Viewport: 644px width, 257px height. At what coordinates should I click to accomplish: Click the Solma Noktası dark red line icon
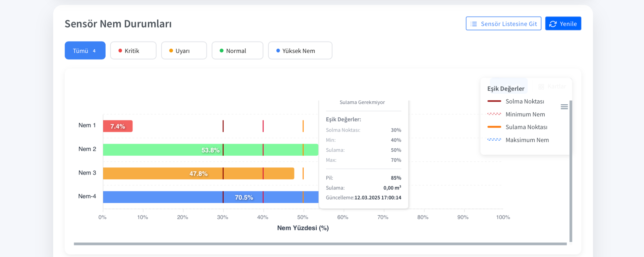click(494, 101)
